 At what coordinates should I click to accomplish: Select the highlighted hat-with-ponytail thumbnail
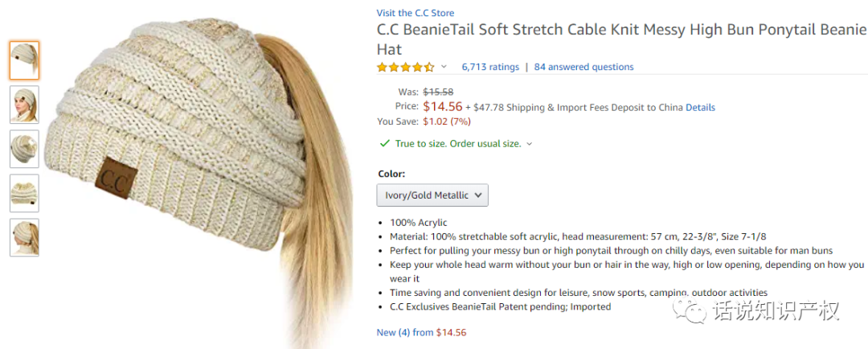[x=24, y=60]
